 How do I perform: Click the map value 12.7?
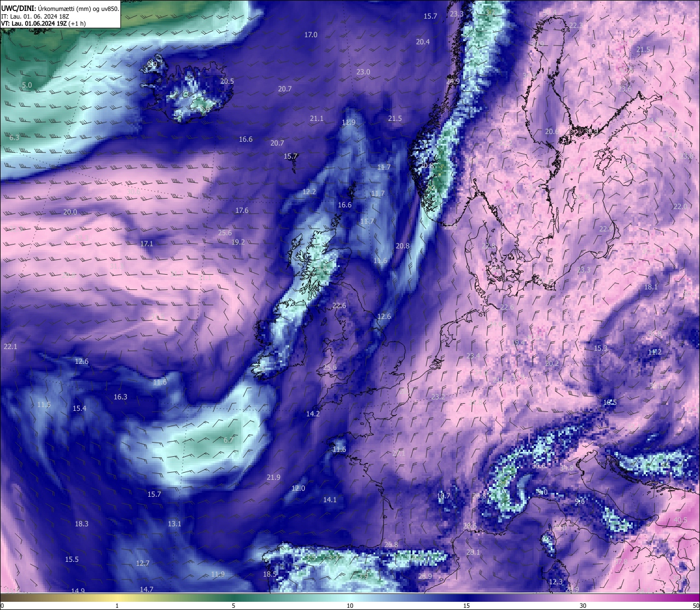[x=143, y=563]
